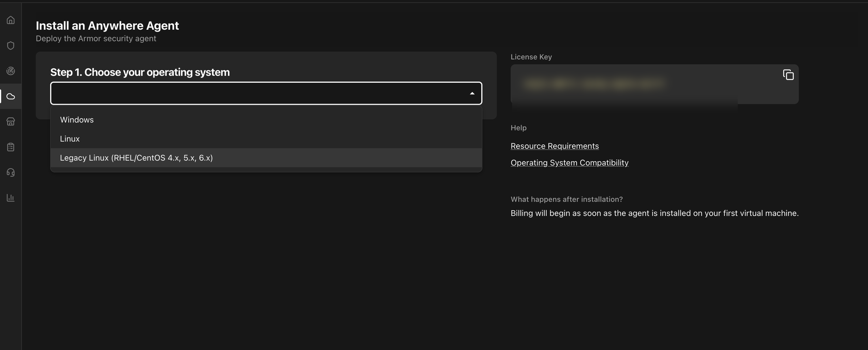The width and height of the screenshot is (868, 350).
Task: Open the support headset icon
Action: (x=11, y=172)
